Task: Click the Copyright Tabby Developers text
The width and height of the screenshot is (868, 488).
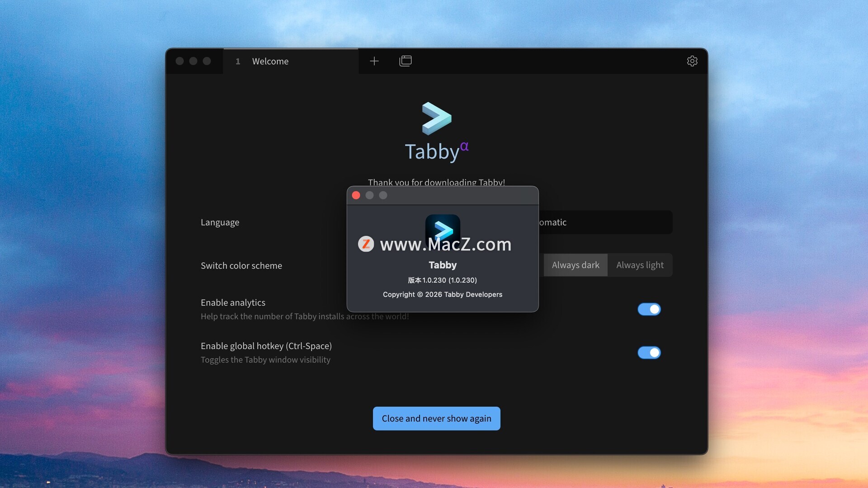Action: 442,295
